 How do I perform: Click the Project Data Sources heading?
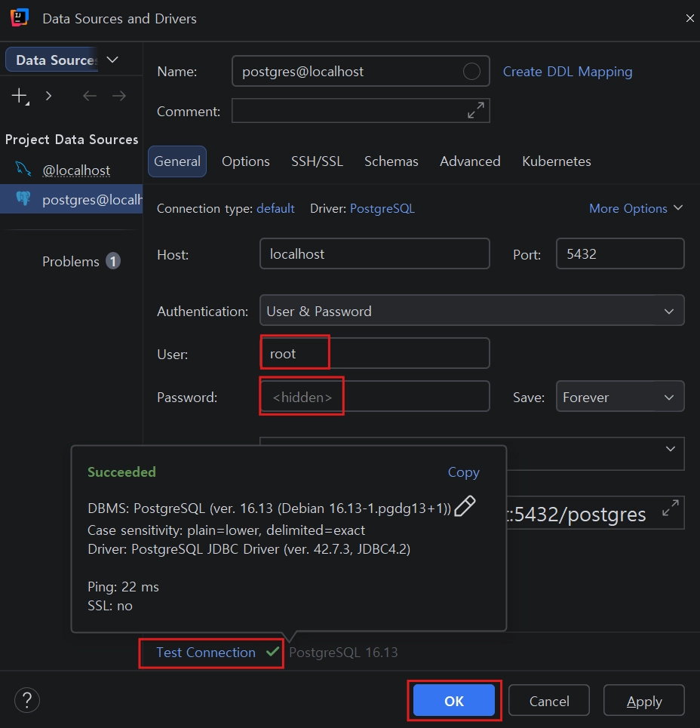72,140
